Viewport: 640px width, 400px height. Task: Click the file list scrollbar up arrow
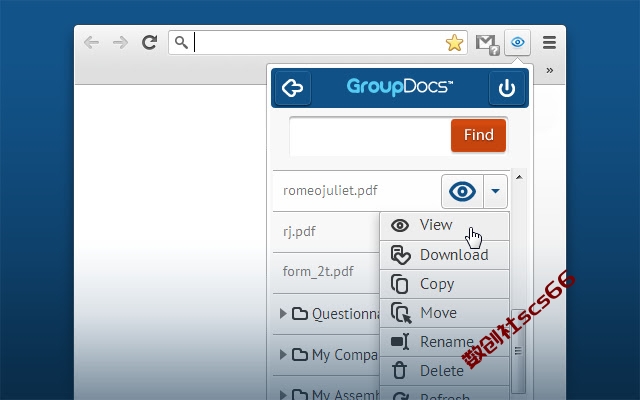click(519, 177)
